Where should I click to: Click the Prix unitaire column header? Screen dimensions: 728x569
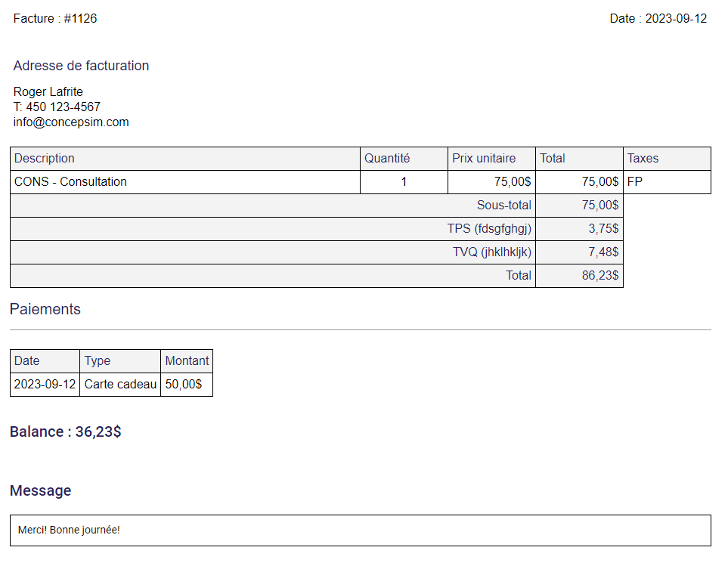pos(484,159)
